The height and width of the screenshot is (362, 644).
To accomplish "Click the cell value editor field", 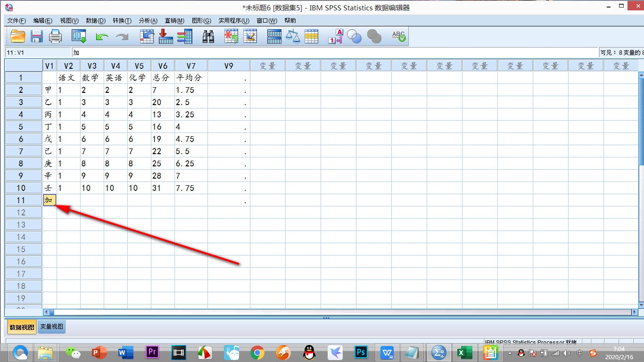I will click(330, 53).
